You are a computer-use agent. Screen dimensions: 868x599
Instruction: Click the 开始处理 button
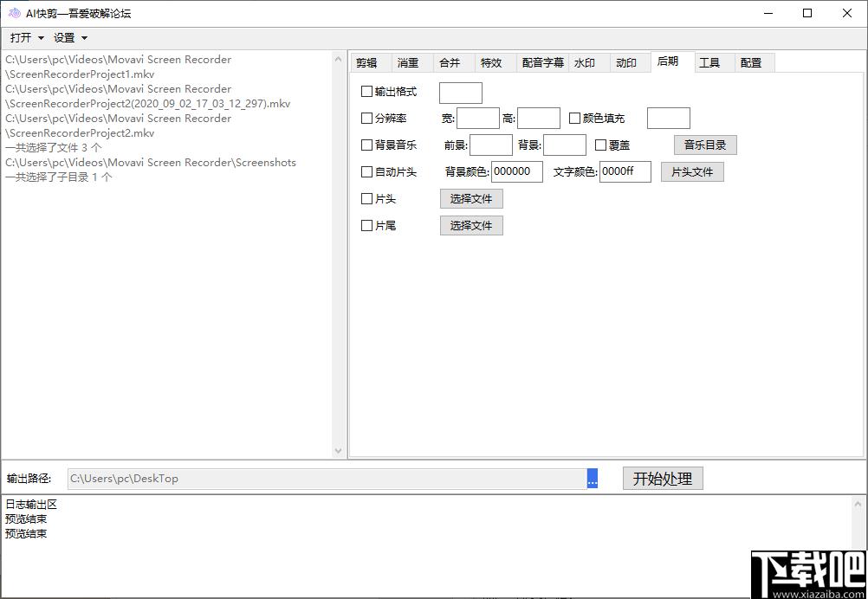pyautogui.click(x=663, y=479)
